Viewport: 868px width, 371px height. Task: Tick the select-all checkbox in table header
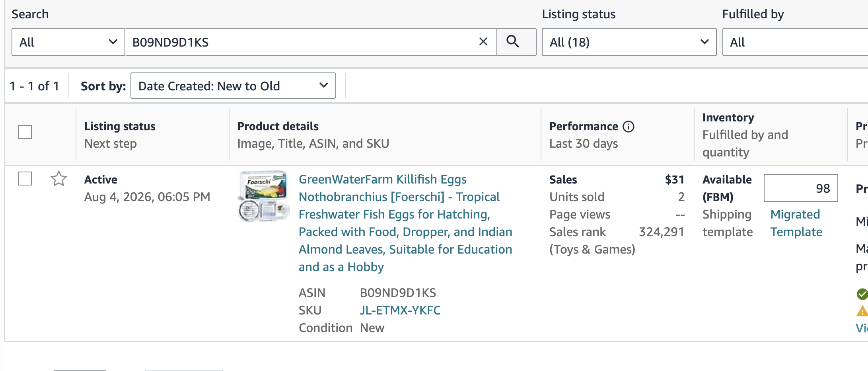[25, 132]
